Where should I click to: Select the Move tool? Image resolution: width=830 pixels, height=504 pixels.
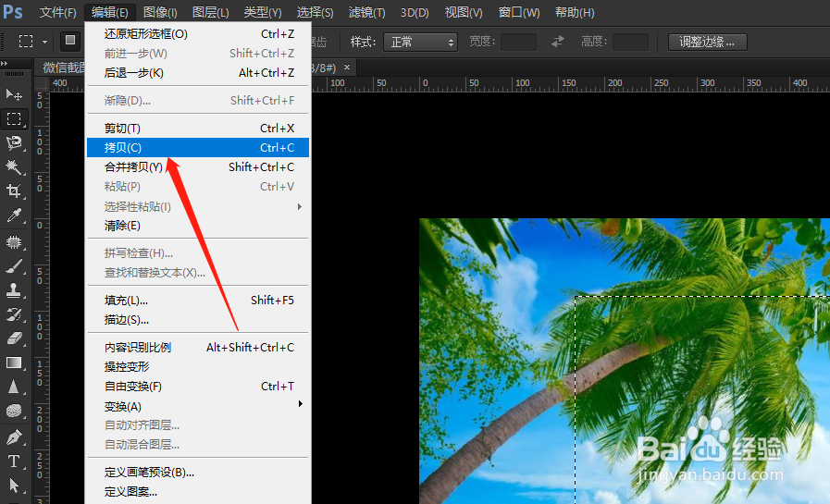click(14, 94)
